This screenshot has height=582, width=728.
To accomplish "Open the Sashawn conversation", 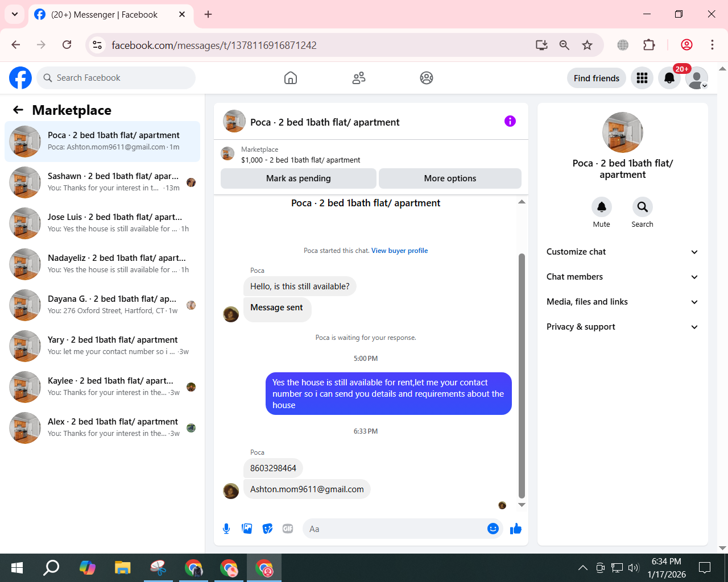I will click(102, 182).
